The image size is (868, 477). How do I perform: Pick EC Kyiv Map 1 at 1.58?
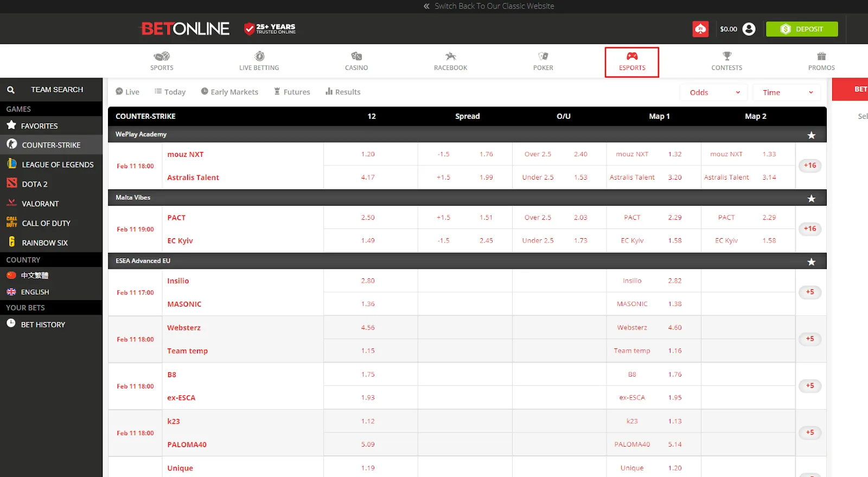(x=654, y=240)
